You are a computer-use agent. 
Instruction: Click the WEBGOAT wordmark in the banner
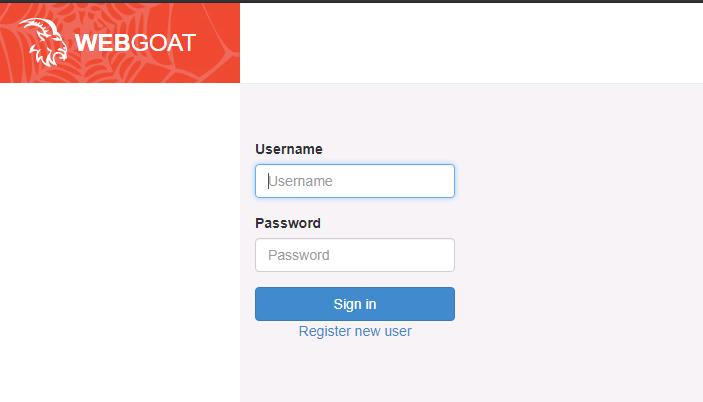[135, 43]
